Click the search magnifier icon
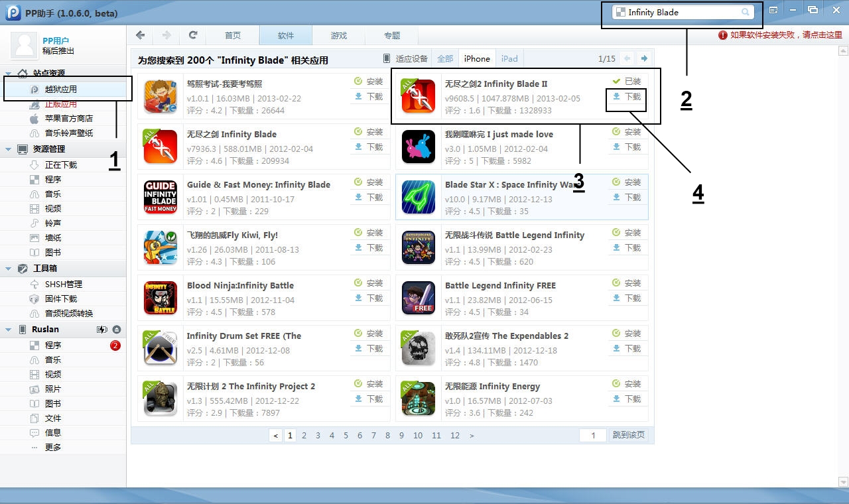Screen dimensions: 849x504 [x=746, y=12]
